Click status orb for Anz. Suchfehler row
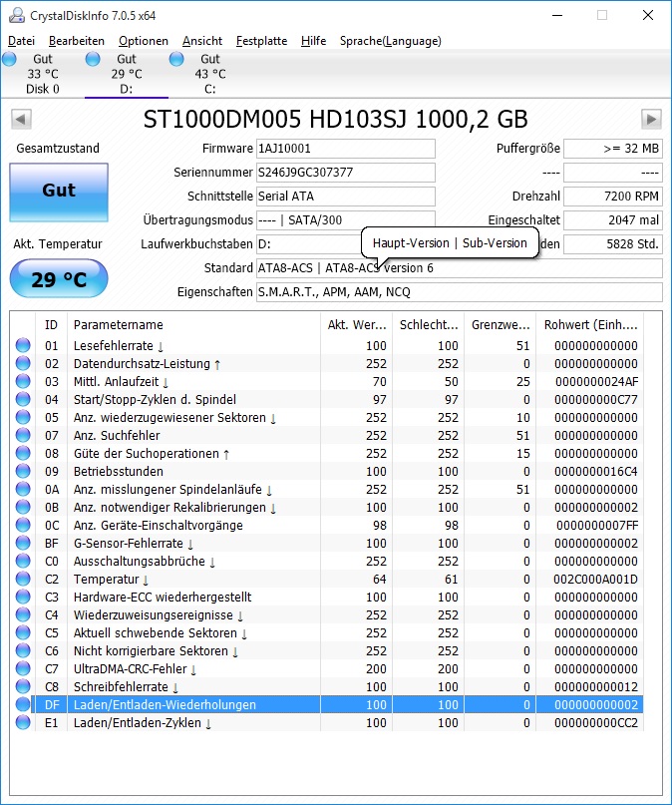This screenshot has width=672, height=805. (x=23, y=435)
